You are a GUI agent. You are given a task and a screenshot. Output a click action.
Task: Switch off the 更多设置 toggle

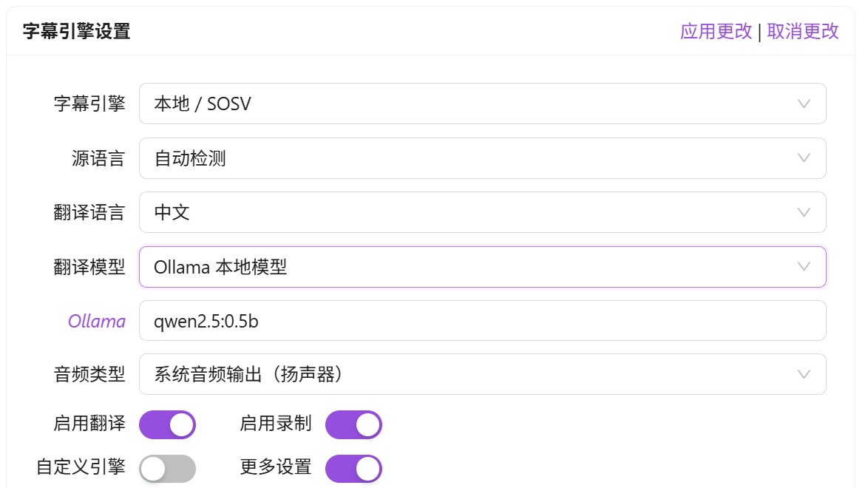(x=353, y=468)
